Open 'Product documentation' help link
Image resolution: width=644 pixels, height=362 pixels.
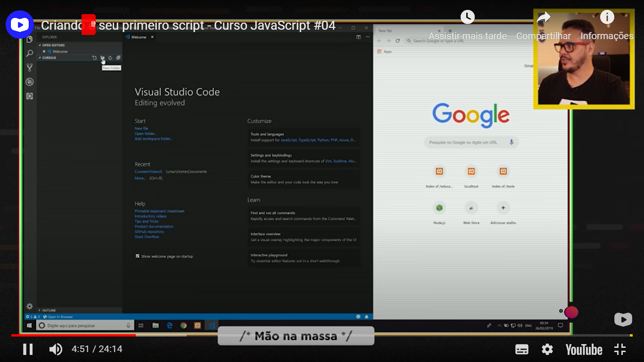click(x=154, y=227)
